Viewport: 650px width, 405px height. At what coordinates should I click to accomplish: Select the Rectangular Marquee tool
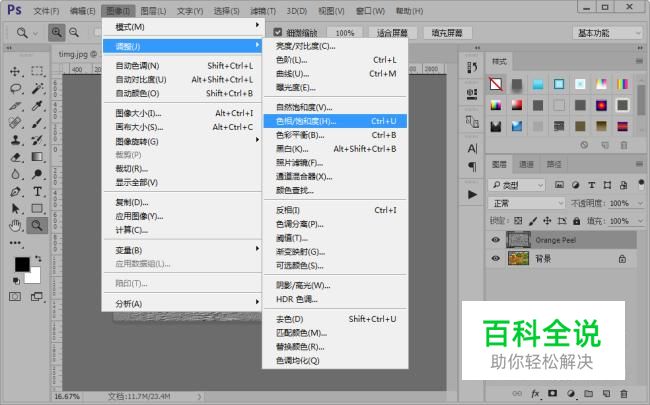pyautogui.click(x=37, y=71)
